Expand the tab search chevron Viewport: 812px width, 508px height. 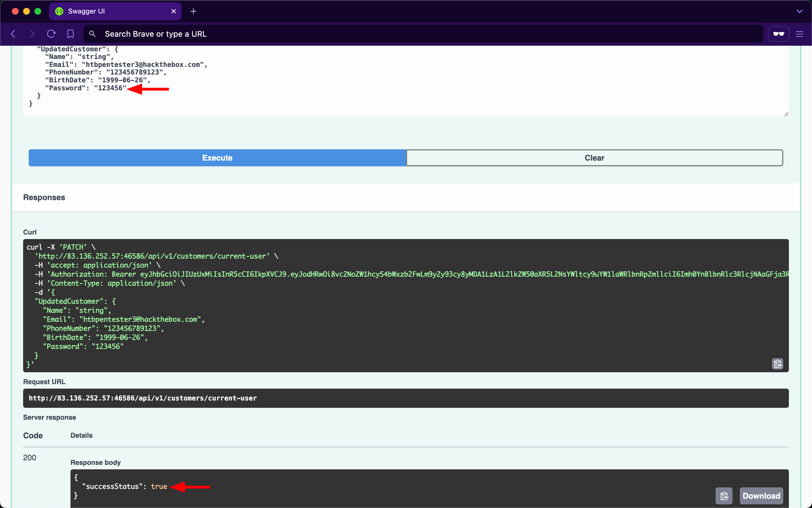(800, 11)
